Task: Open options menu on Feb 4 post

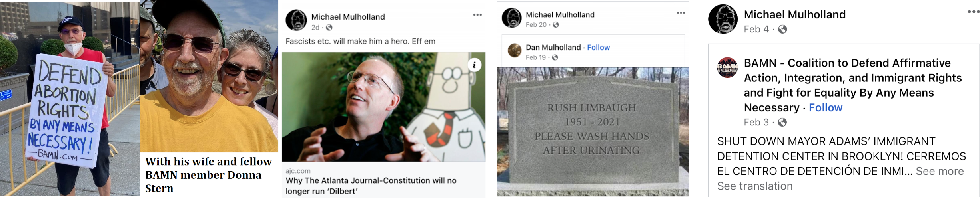Action: 973,12
